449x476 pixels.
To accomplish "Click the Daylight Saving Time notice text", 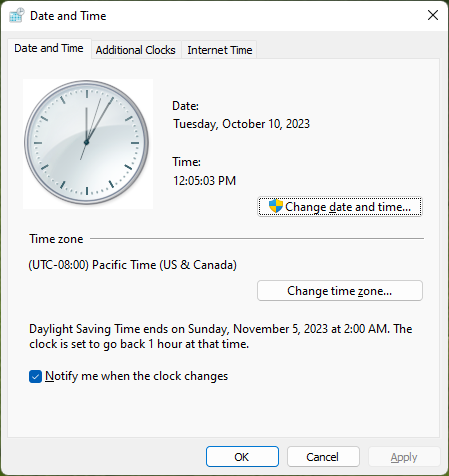I will [221, 336].
